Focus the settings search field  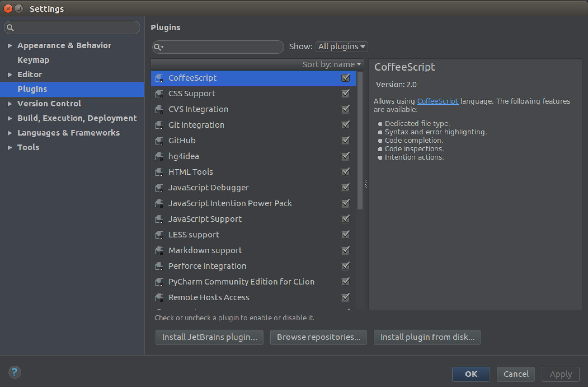[x=72, y=27]
